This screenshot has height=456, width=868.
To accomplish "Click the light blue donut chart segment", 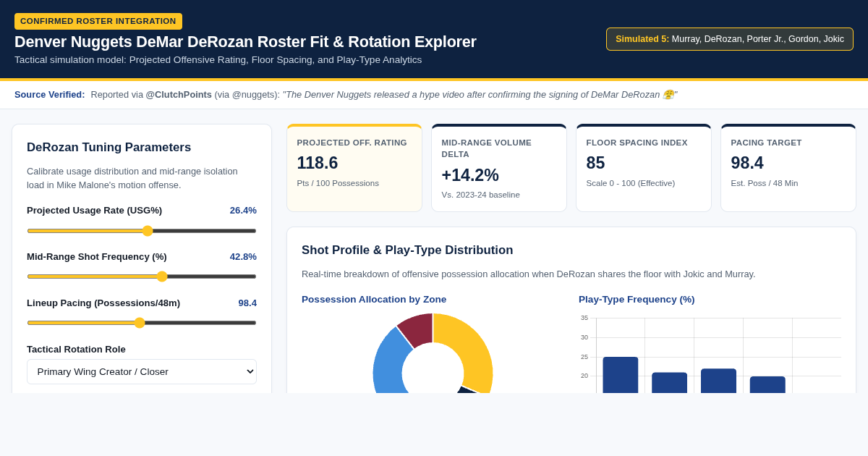I will (389, 366).
